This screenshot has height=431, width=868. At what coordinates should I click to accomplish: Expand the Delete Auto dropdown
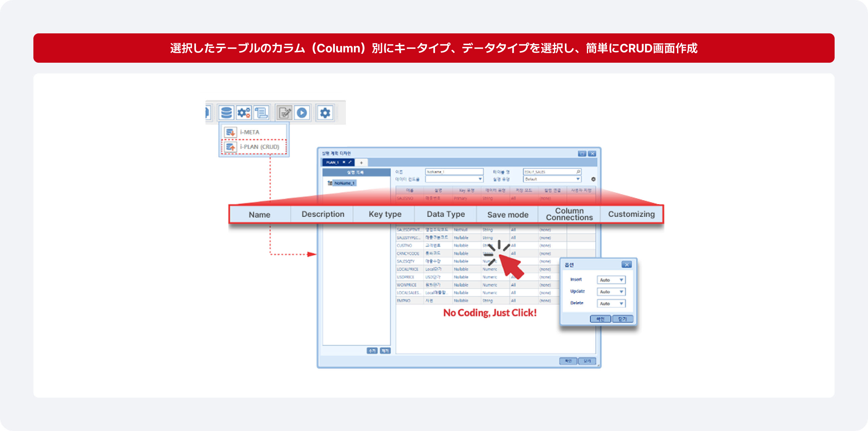[x=611, y=303]
